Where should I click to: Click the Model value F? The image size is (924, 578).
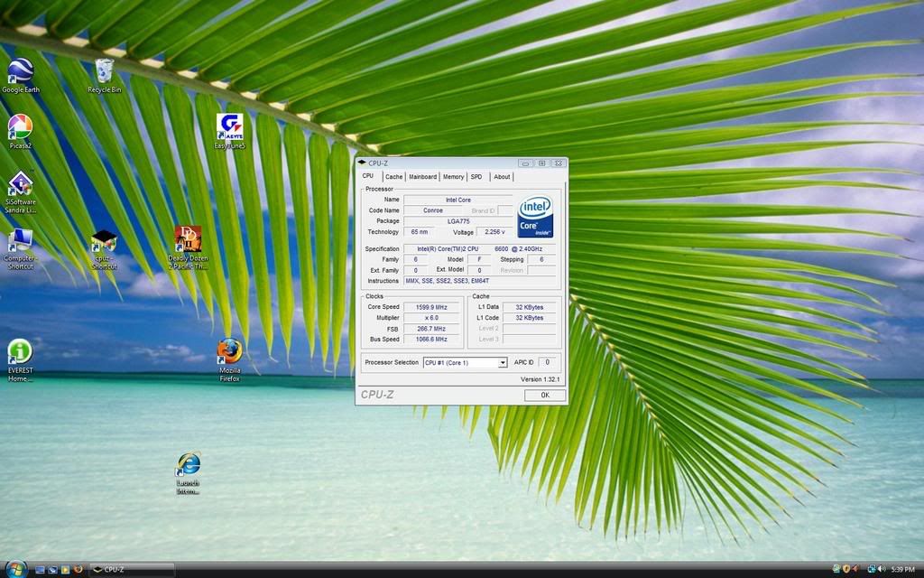(479, 259)
